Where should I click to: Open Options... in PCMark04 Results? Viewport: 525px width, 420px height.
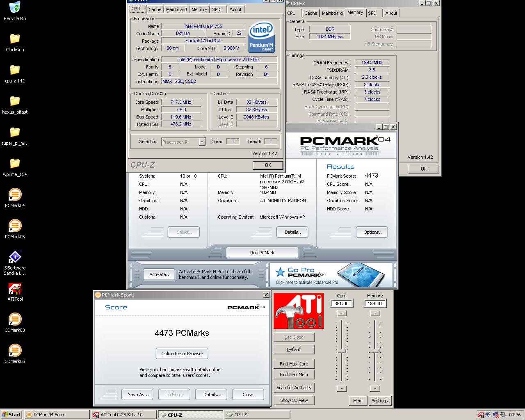(x=373, y=232)
